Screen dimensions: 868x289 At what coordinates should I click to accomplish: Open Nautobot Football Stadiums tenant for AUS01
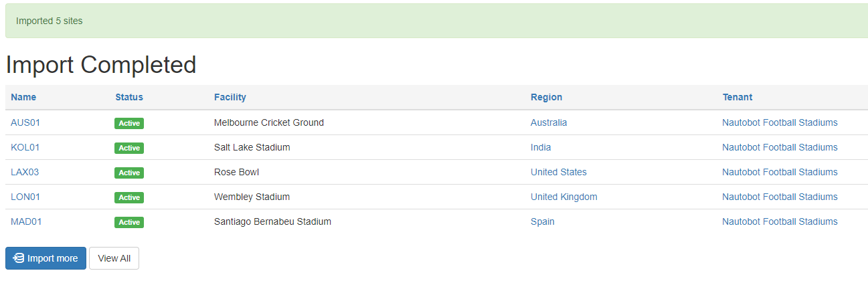click(x=780, y=122)
